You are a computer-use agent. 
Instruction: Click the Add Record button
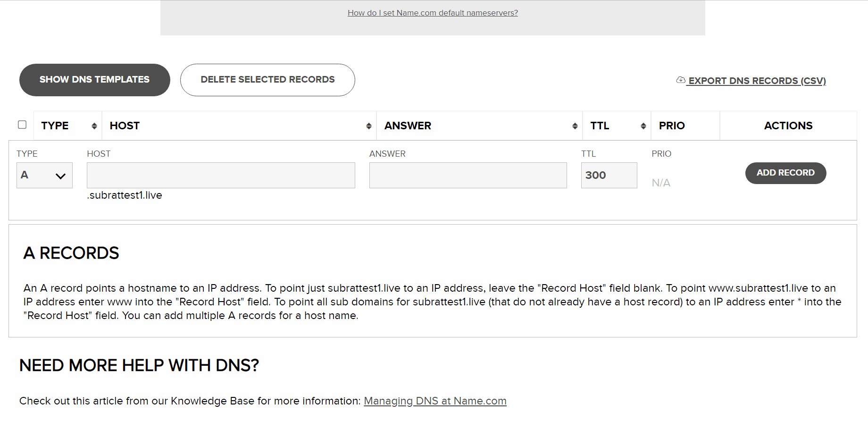(x=786, y=173)
